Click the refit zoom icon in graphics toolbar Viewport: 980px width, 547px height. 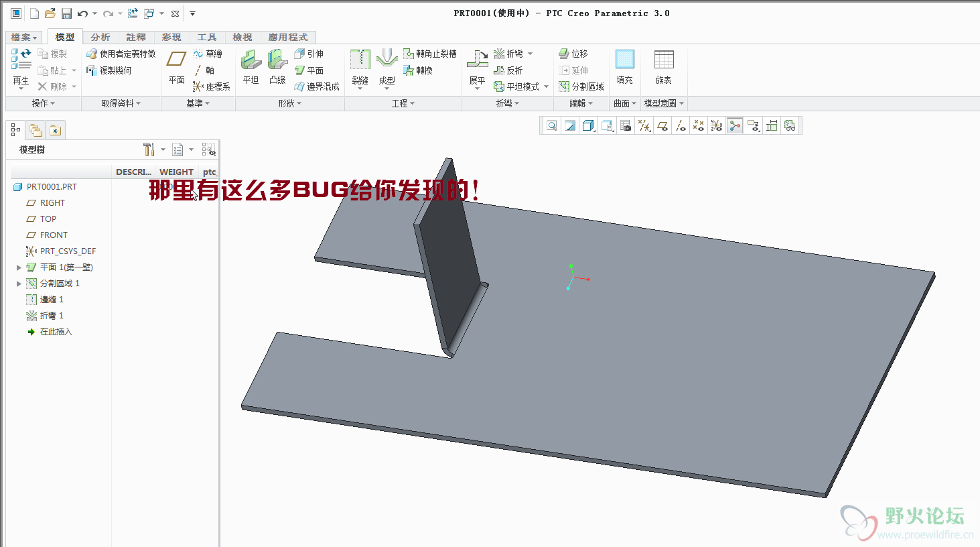551,125
